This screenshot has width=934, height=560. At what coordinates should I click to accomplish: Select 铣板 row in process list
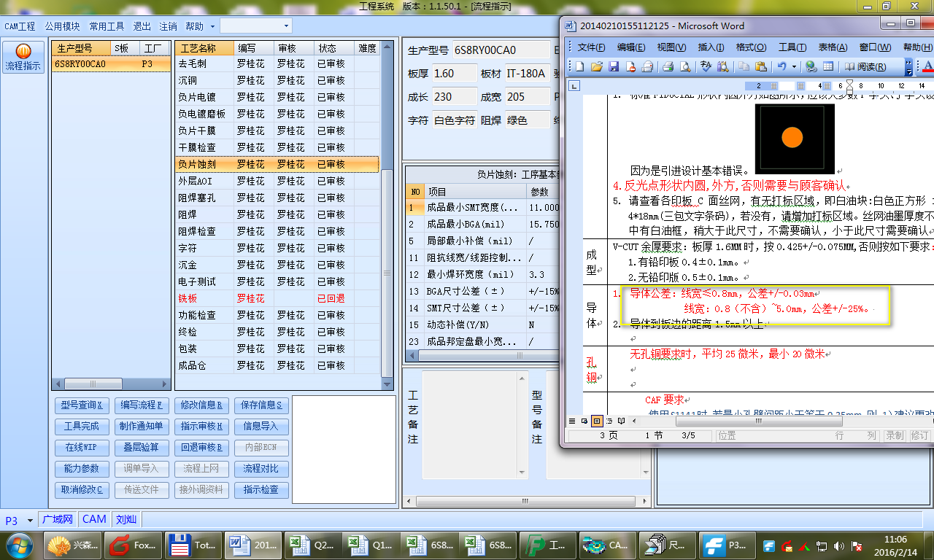tap(277, 298)
